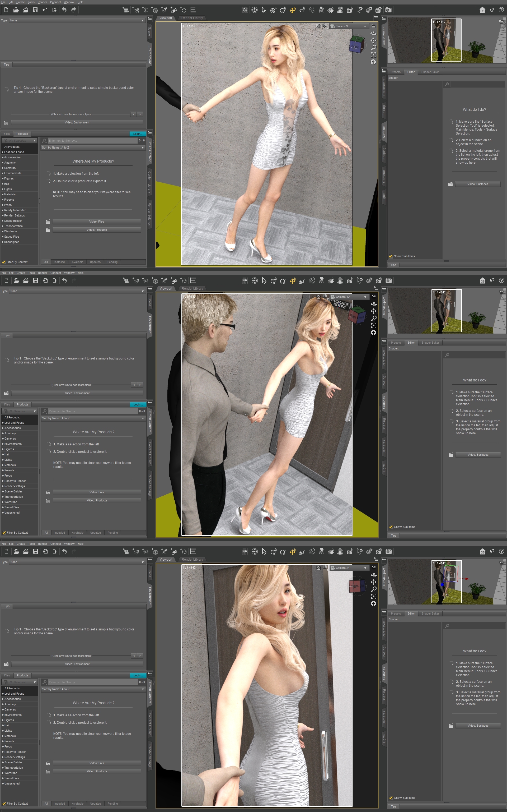Screen dimensions: 507x812
Task: Open Render menu in the Camera 9 window menu bar
Action: pyautogui.click(x=42, y=2)
